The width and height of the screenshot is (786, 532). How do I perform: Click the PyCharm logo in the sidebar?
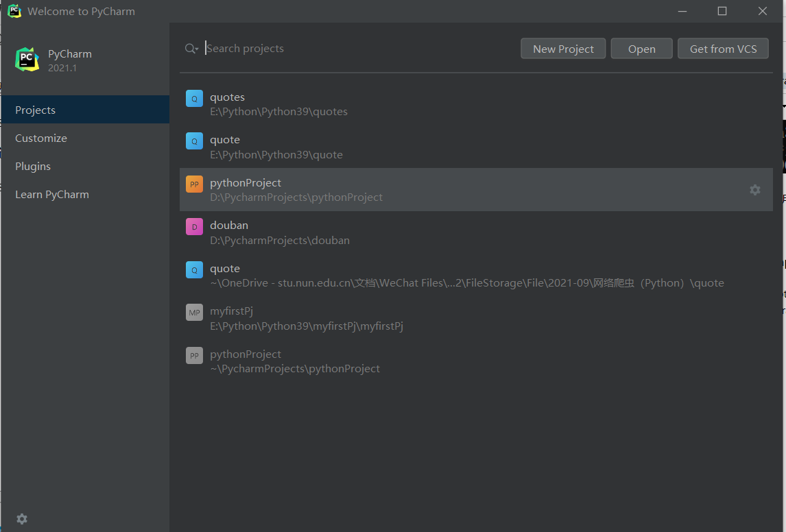[x=27, y=60]
